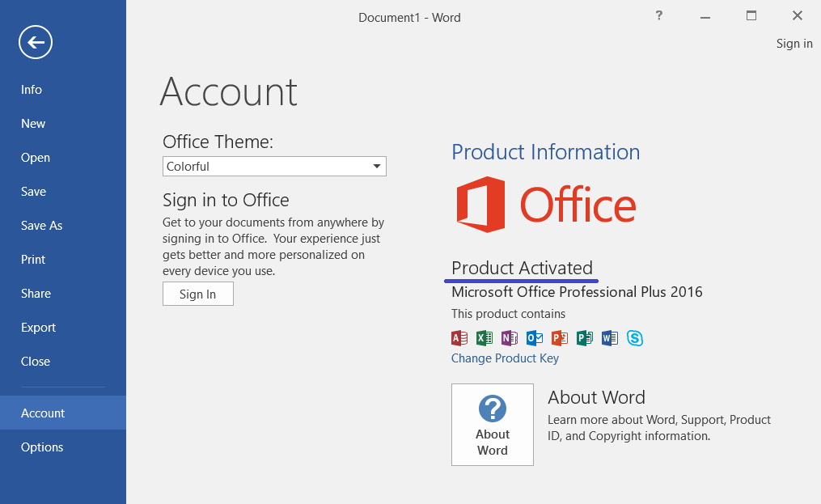Click the "This product contains" text
821x504 pixels.
click(509, 314)
